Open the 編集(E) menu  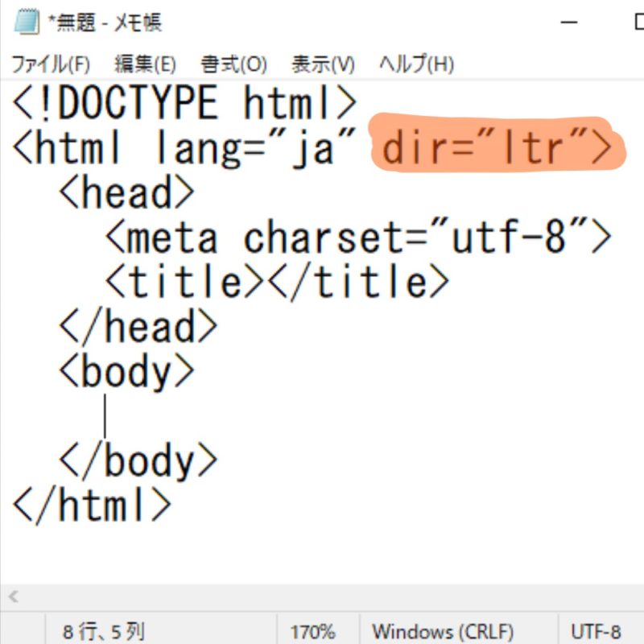pyautogui.click(x=146, y=64)
